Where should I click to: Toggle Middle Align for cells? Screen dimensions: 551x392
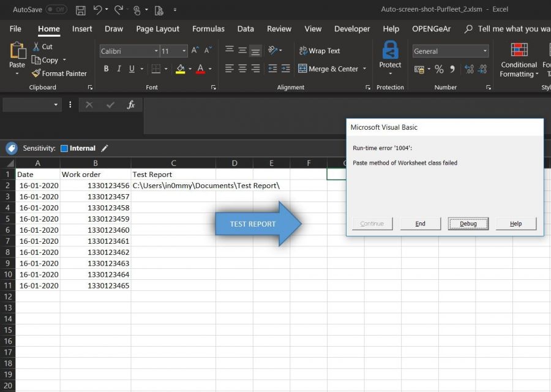click(x=242, y=50)
